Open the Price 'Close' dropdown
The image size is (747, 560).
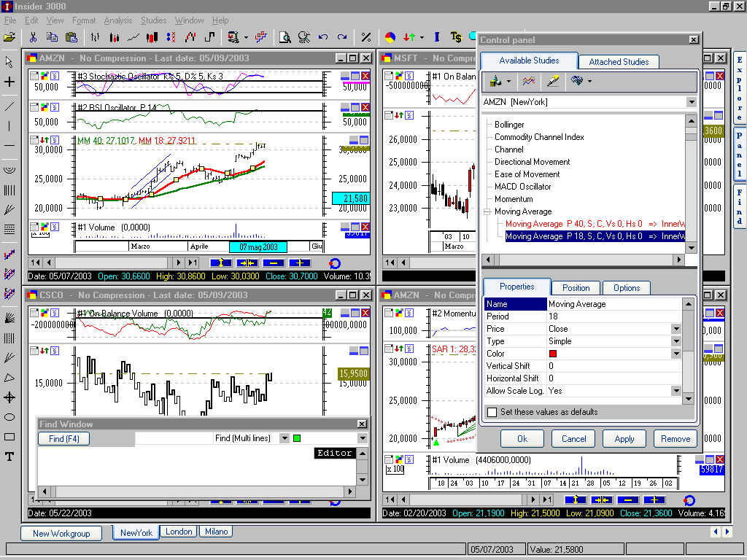click(x=676, y=329)
